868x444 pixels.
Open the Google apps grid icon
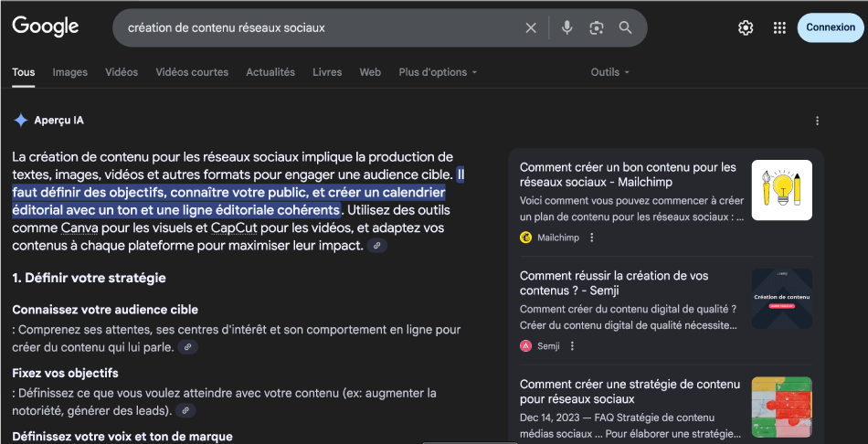coord(779,27)
